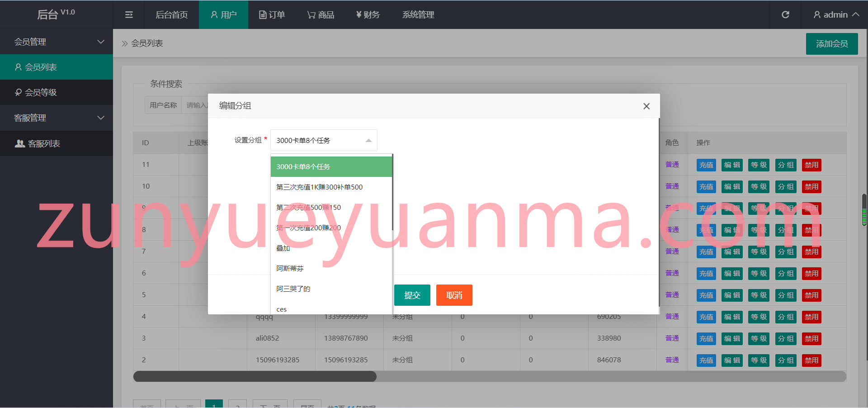Switch to the 商品 tab
Image resolution: width=868 pixels, height=408 pixels.
(321, 15)
